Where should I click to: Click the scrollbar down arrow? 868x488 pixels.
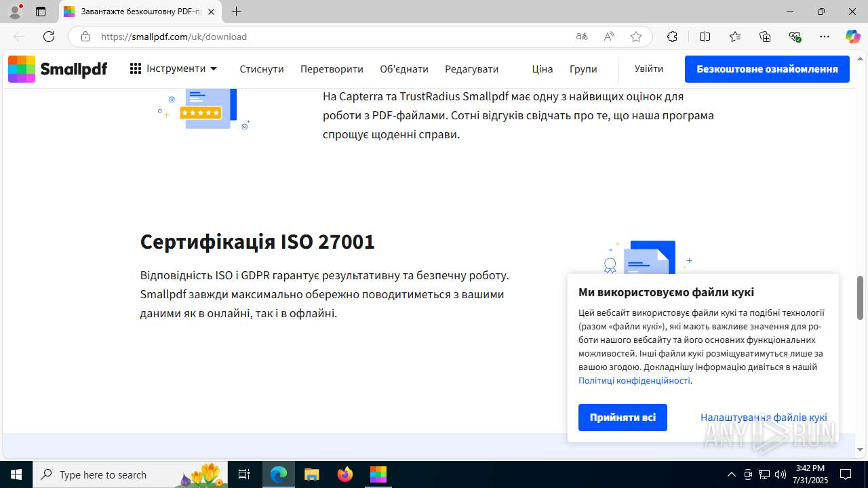coord(861,449)
